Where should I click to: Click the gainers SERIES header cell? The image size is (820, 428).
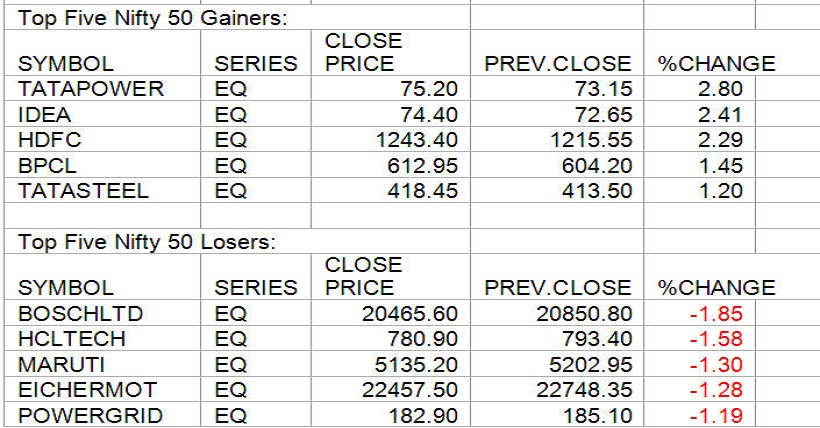coord(257,64)
